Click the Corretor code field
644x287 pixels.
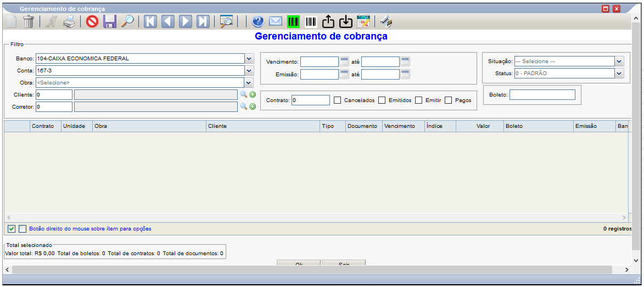[x=54, y=106]
